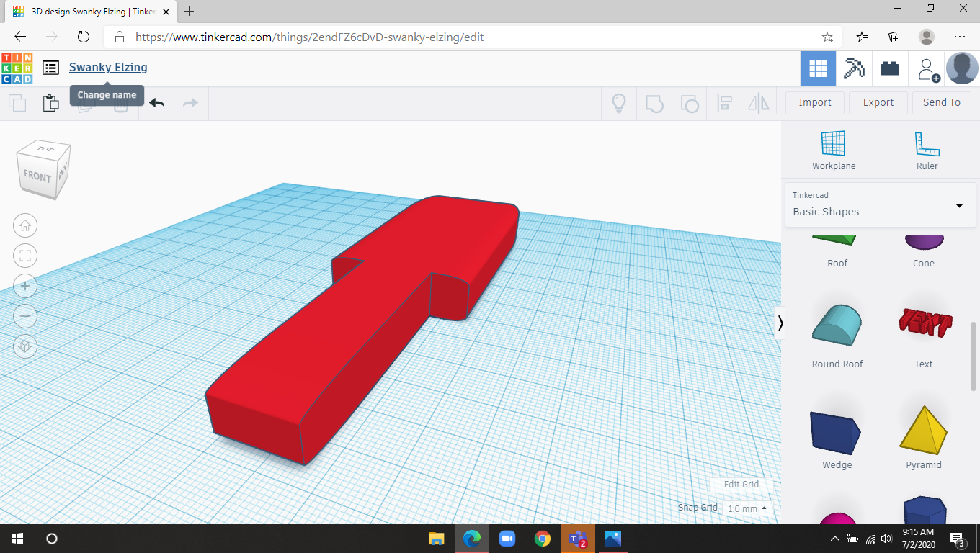Pick the Cone shape

click(x=924, y=251)
